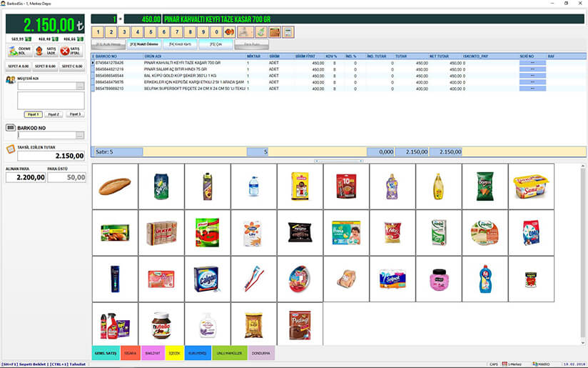Open the Barkod No lookup button
This screenshot has height=368, width=588.
pyautogui.click(x=80, y=135)
